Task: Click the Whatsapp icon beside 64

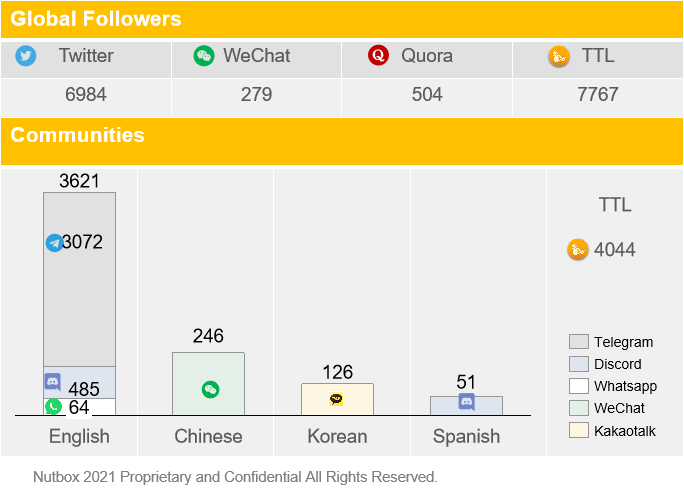Action: click(x=53, y=406)
